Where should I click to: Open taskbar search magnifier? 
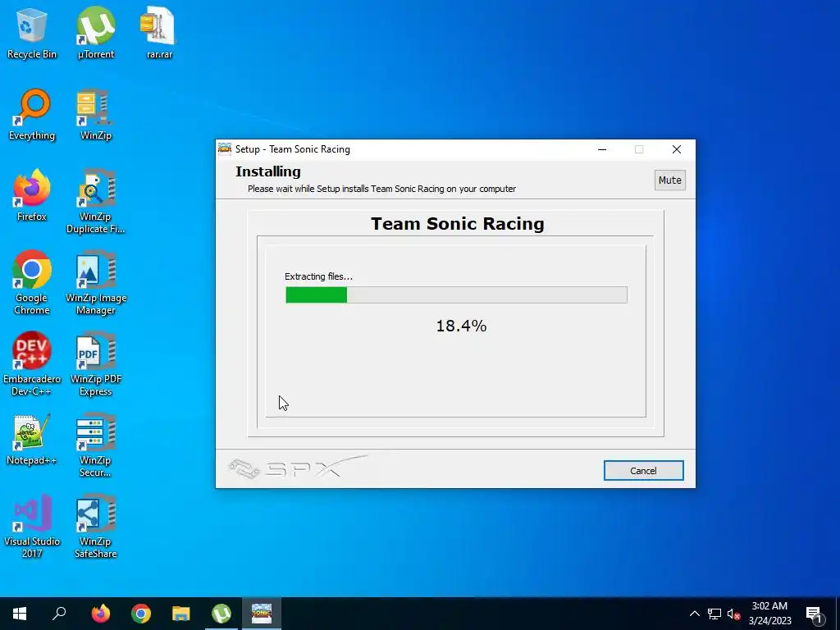point(59,614)
